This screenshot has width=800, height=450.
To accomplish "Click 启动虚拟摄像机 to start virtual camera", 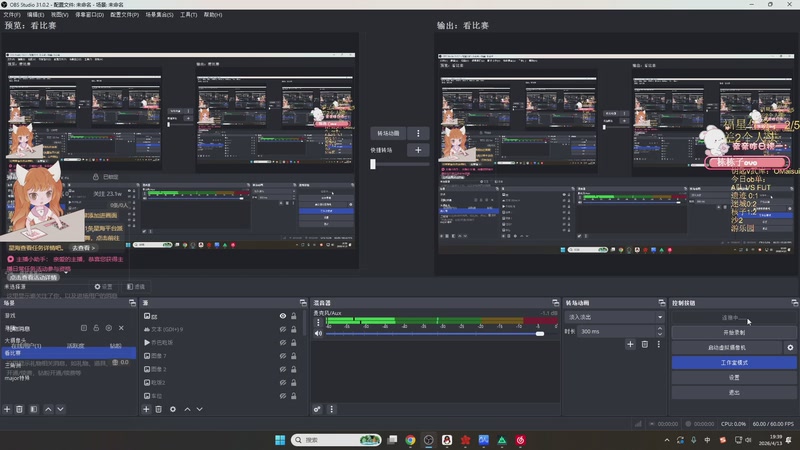I will (727, 347).
